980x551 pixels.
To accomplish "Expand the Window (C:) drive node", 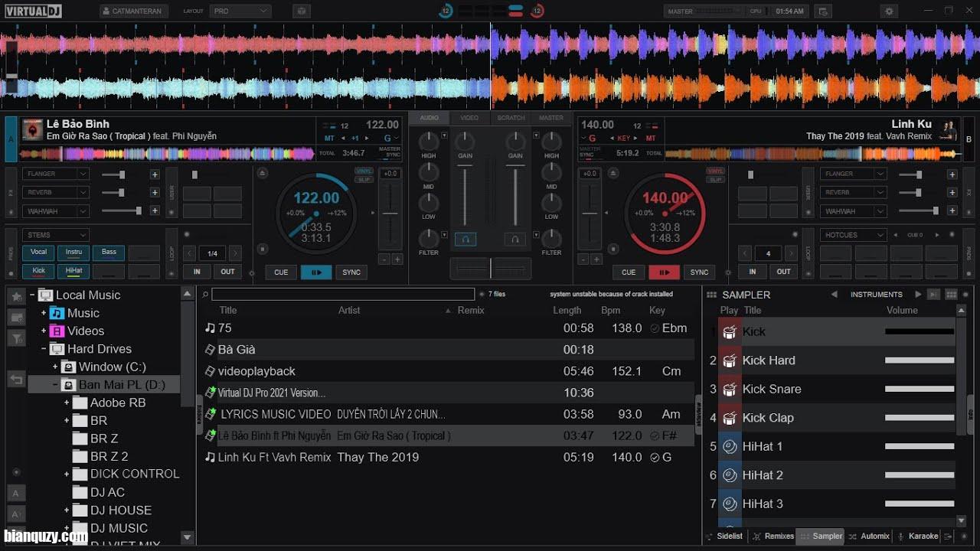I will [55, 367].
